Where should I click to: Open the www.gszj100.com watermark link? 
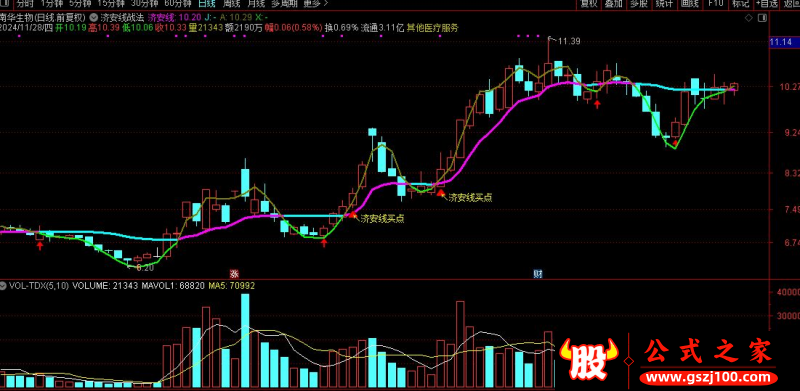(709, 378)
